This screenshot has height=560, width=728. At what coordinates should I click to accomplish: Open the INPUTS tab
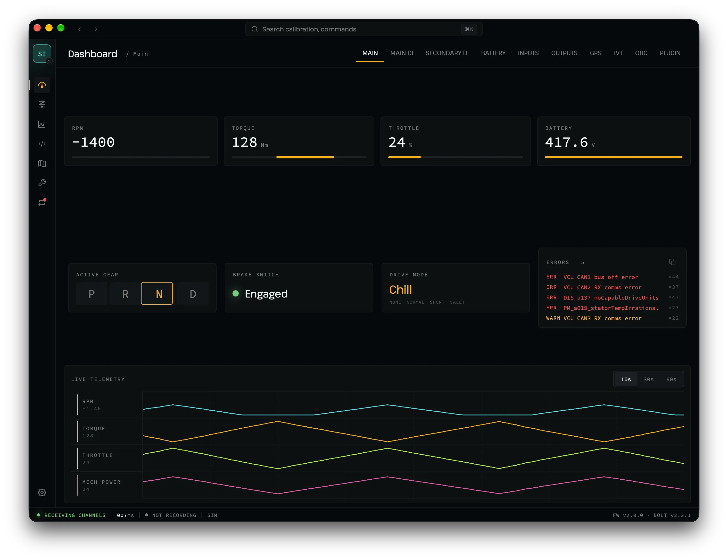pos(528,53)
